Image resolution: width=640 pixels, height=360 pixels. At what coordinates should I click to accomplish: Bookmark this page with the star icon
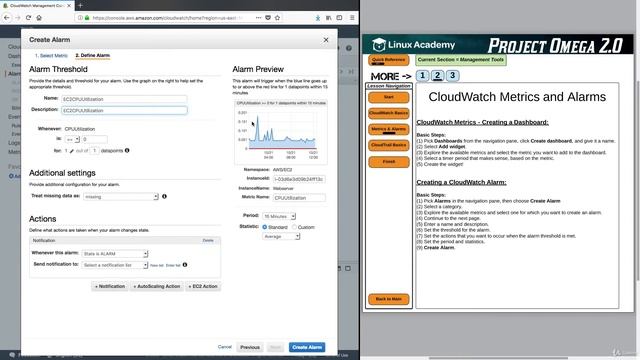(x=278, y=18)
